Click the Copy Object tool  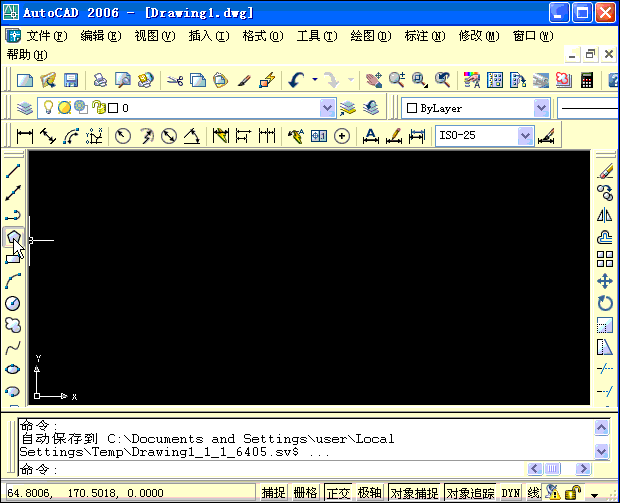605,193
